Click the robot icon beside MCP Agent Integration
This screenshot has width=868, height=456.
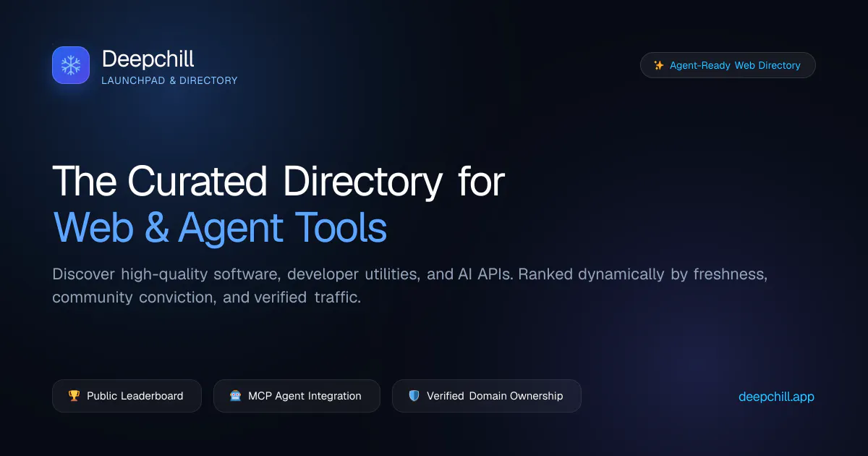click(235, 396)
